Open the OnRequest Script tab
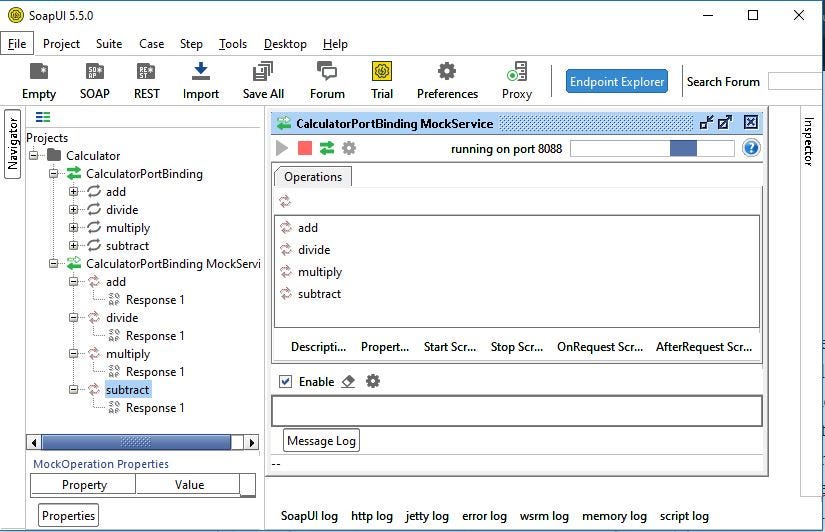 click(x=600, y=347)
